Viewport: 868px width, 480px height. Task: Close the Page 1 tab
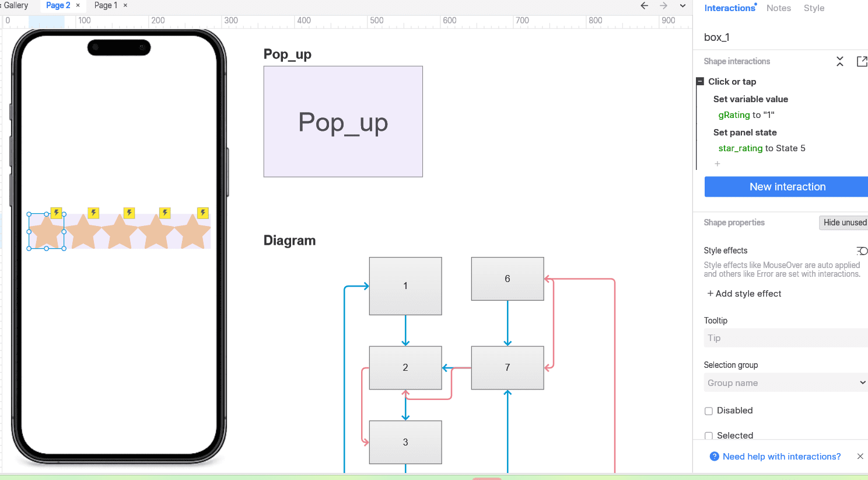point(125,5)
